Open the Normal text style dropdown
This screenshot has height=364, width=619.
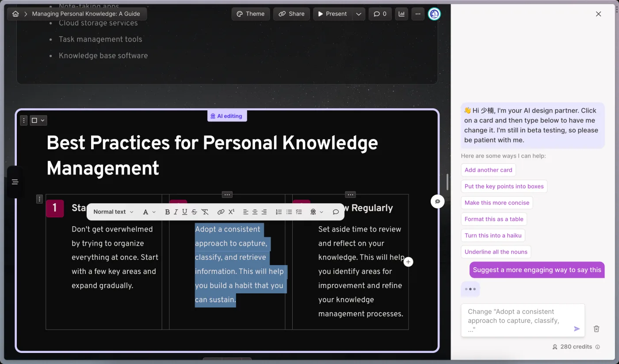pos(113,212)
